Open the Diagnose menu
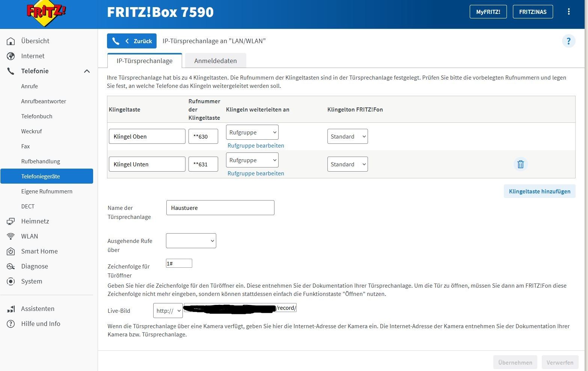The image size is (588, 371). point(35,266)
